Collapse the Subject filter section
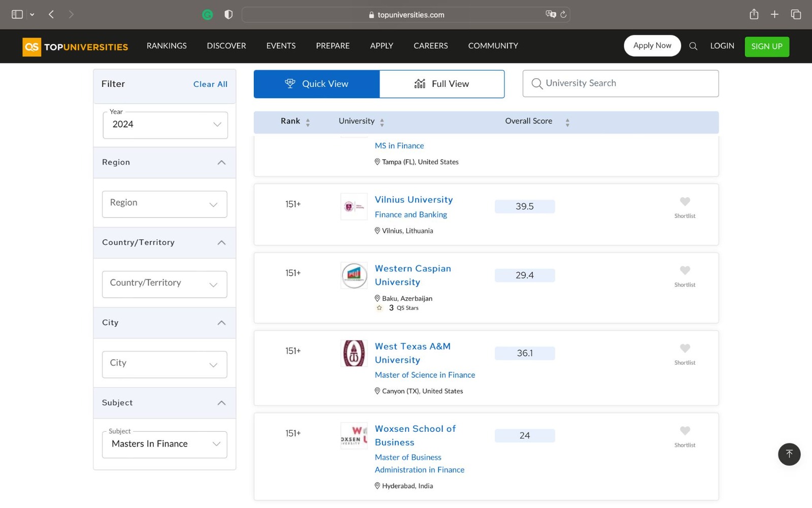The width and height of the screenshot is (812, 508). [x=221, y=403]
